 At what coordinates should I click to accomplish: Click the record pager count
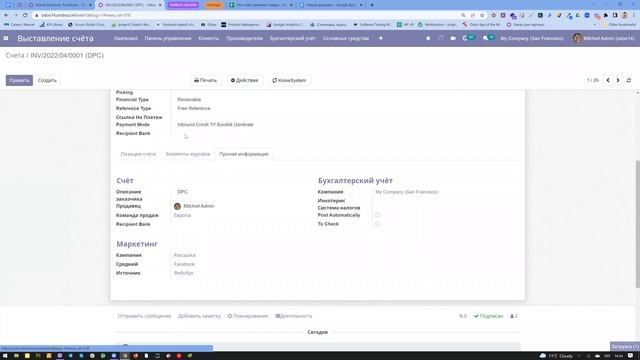tap(593, 80)
